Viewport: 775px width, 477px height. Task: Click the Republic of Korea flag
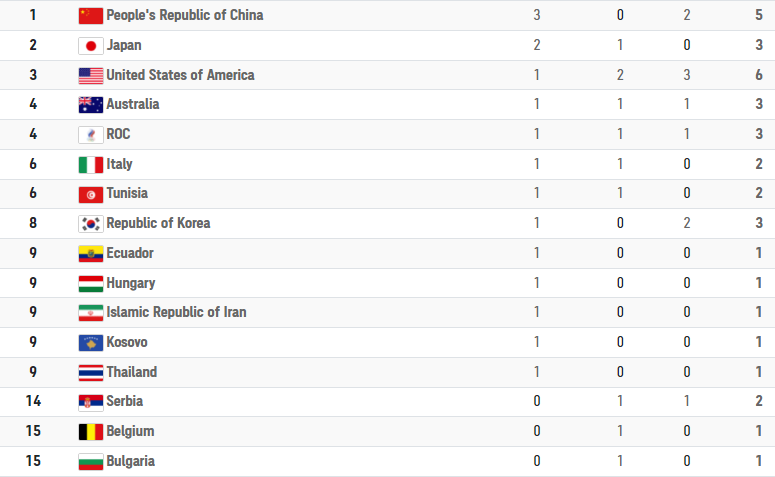pyautogui.click(x=91, y=224)
